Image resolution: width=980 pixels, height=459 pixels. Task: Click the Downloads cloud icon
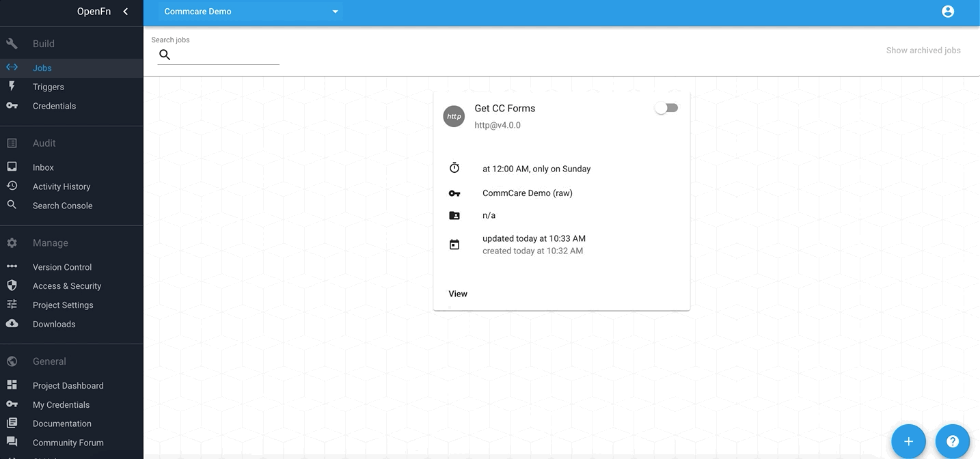point(12,324)
